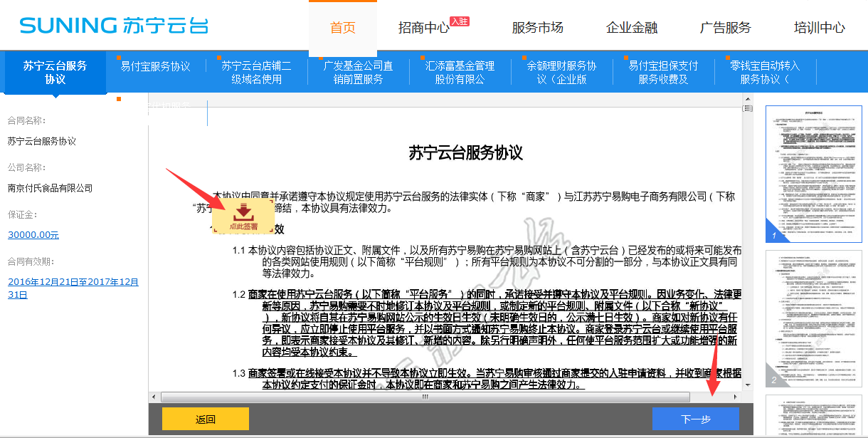
Task: Open the 零钱宝自动转入服务协议 tab
Action: click(x=766, y=72)
